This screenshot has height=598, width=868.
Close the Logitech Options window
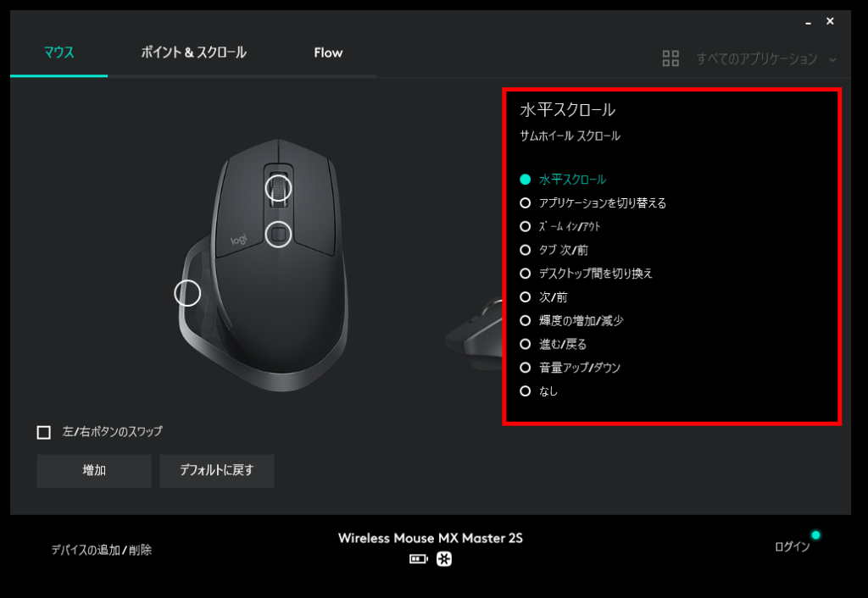830,21
